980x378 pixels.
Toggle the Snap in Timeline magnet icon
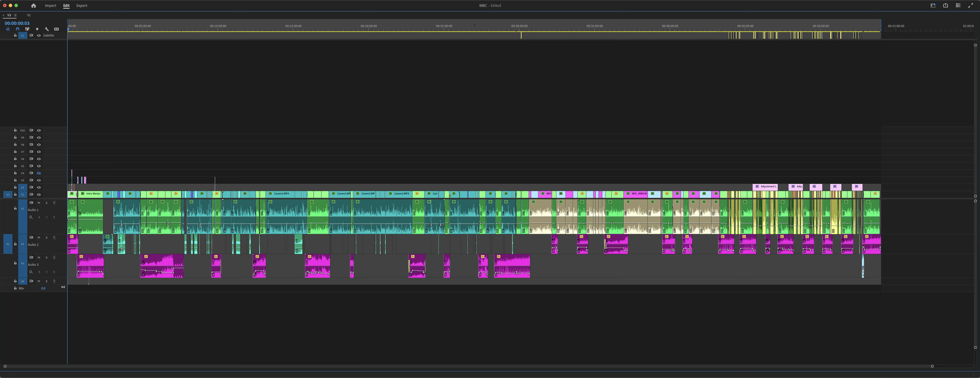18,29
